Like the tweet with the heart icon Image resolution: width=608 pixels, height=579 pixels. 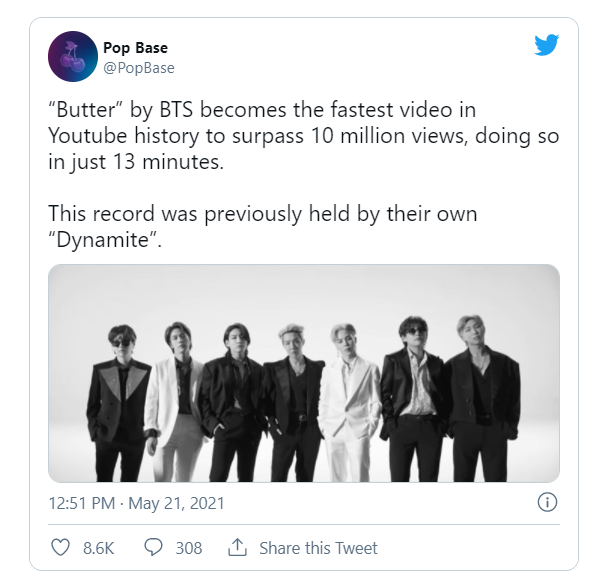[x=61, y=547]
